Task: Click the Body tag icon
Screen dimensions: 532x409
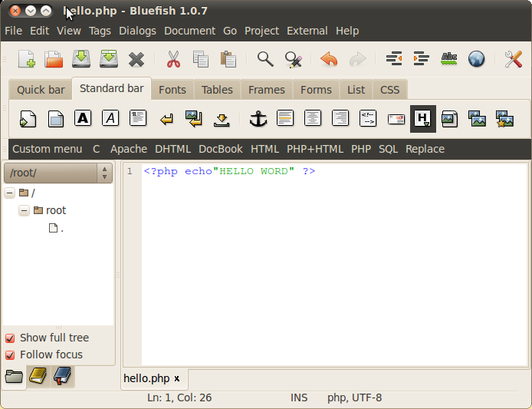Action: (56, 119)
